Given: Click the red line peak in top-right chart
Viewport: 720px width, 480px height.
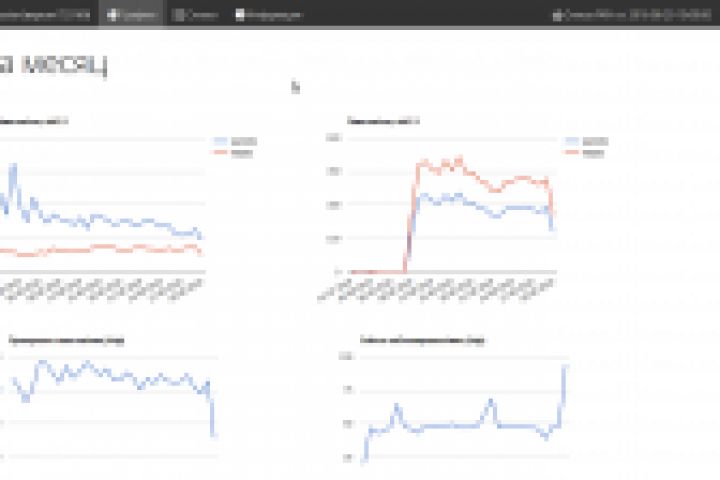Looking at the screenshot, I should [459, 160].
